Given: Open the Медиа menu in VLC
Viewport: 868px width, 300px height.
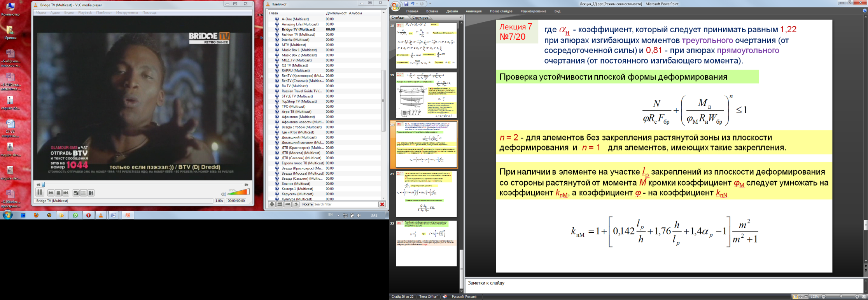Looking at the screenshot, I should pyautogui.click(x=40, y=13).
